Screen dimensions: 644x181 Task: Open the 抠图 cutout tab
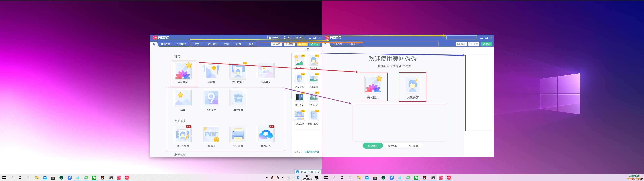[x=251, y=44]
